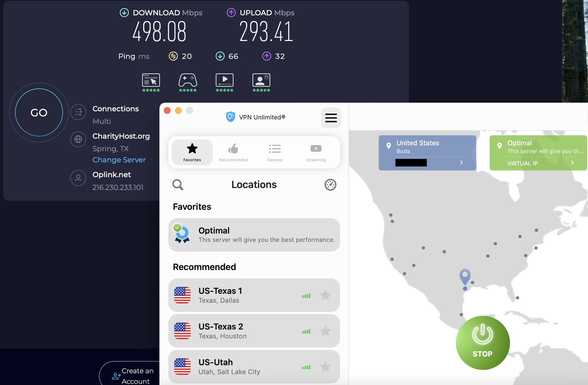The width and height of the screenshot is (588, 385).
Task: Select the US-Utah Salt Lake City server
Action: point(254,367)
